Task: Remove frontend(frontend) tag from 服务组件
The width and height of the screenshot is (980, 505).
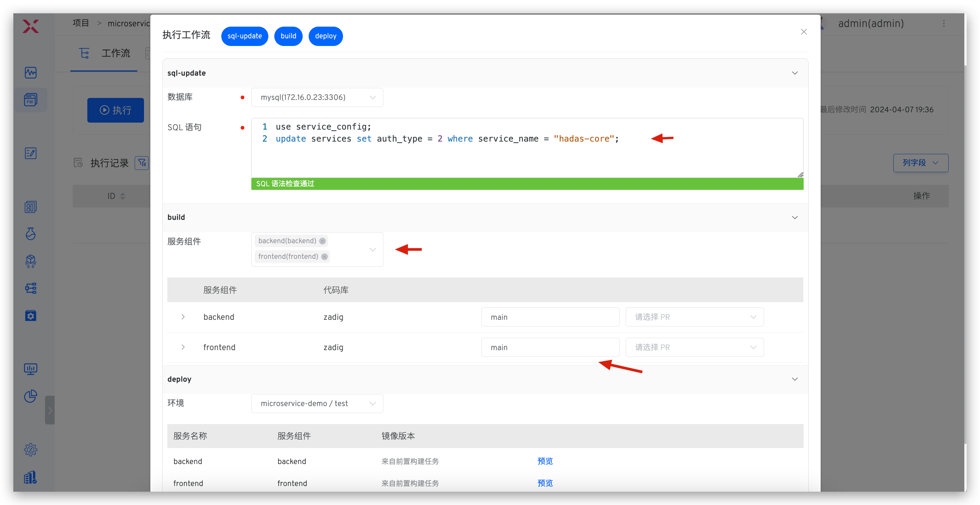Action: click(x=324, y=256)
